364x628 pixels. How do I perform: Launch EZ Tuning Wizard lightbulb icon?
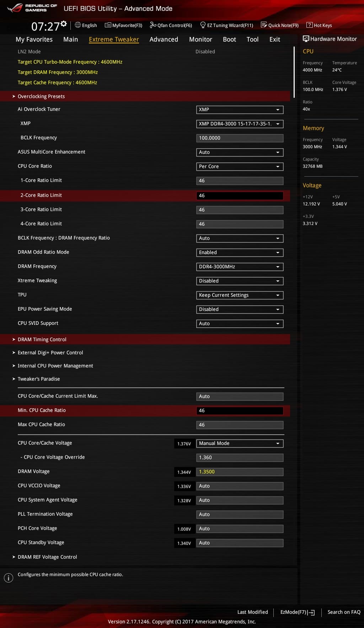[x=203, y=25]
